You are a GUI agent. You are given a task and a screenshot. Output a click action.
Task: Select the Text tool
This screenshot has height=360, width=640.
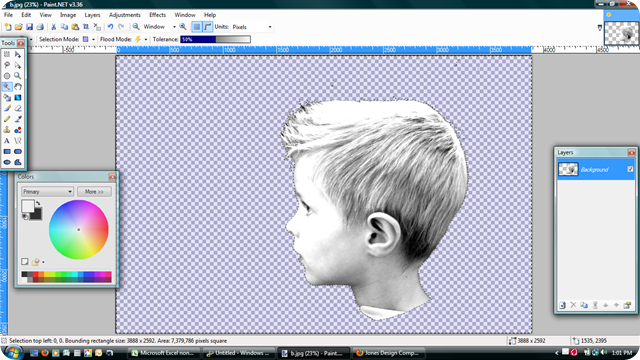pos(7,141)
